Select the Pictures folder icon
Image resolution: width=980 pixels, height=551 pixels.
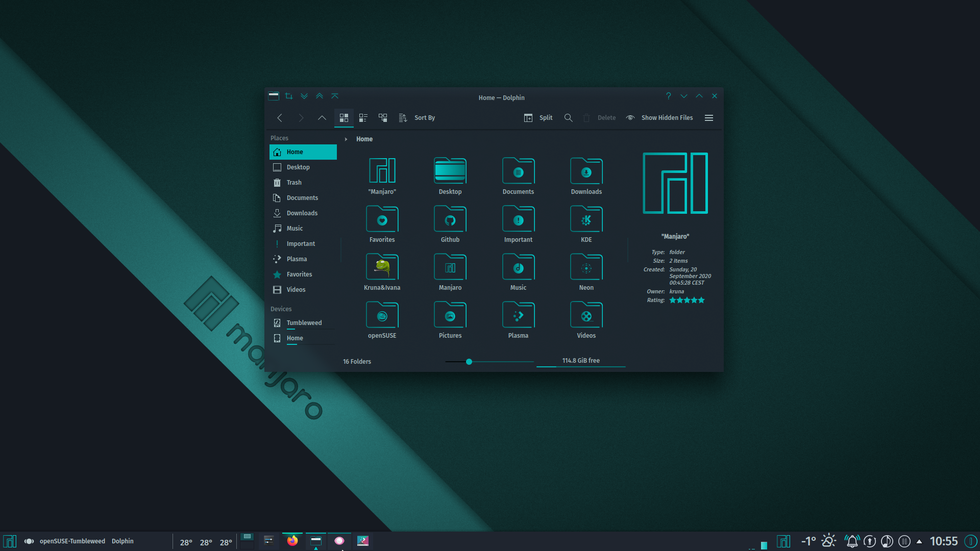coord(450,314)
